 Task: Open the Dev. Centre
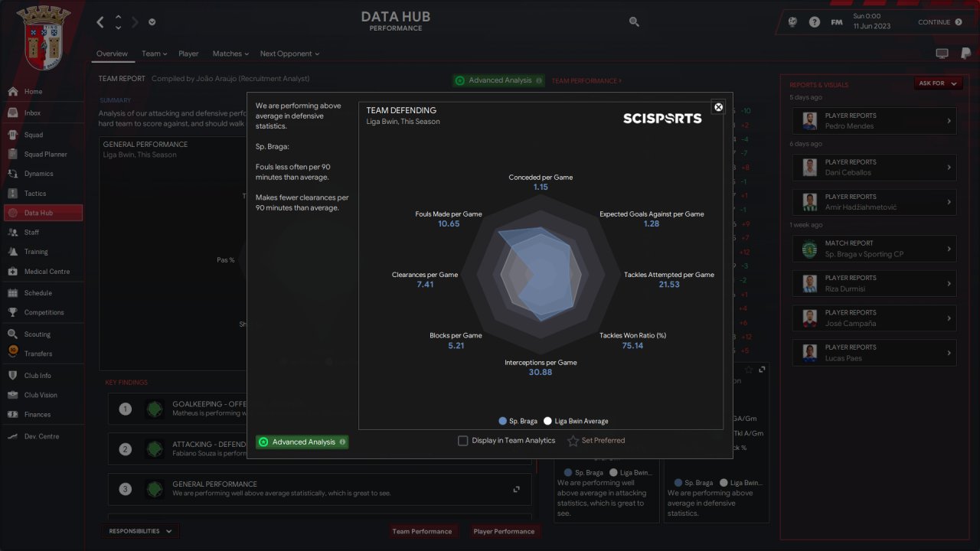(42, 436)
